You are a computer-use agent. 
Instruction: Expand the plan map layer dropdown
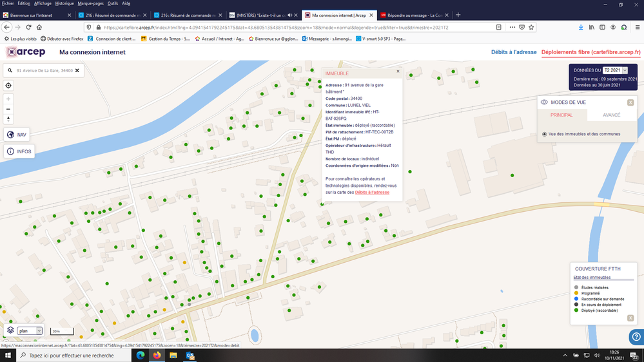pos(30,331)
